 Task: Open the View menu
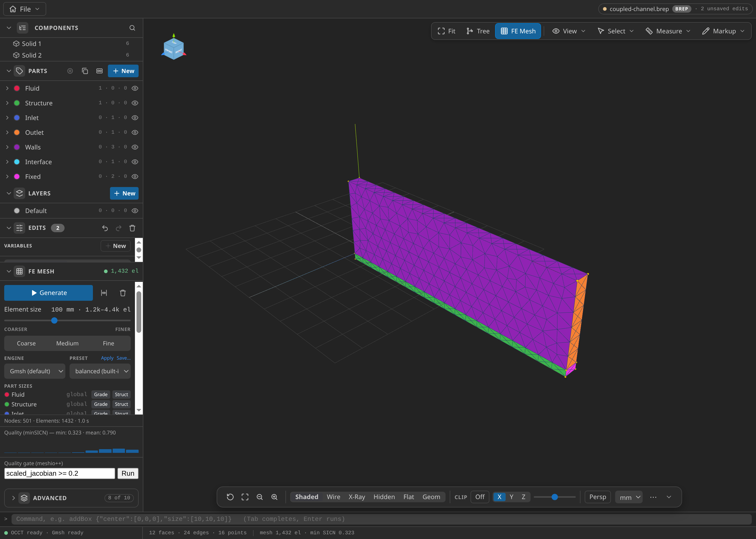click(569, 31)
